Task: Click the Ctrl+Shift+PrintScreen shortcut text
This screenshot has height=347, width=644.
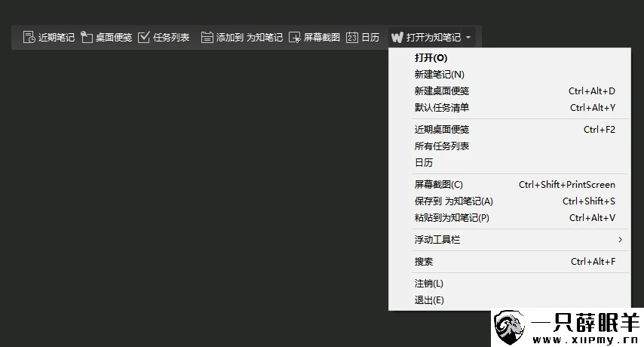Action: [x=567, y=184]
